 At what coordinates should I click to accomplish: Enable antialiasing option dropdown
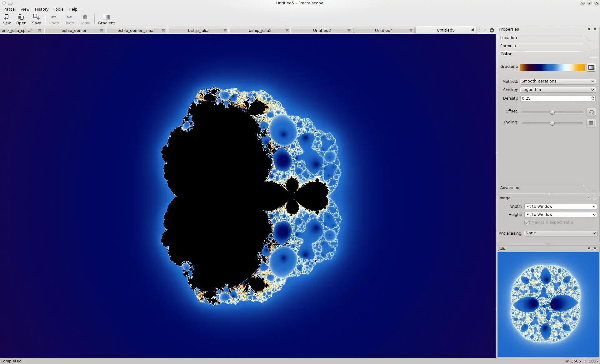pos(559,233)
